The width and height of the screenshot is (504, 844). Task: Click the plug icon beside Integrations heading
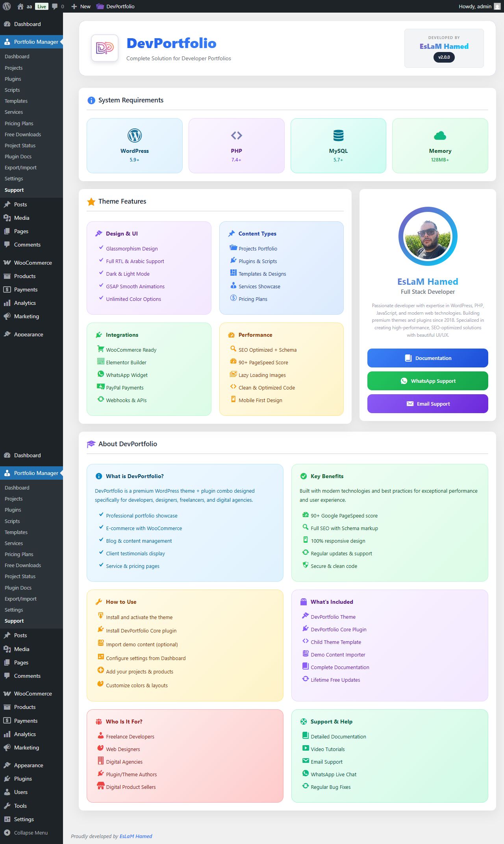pyautogui.click(x=99, y=335)
